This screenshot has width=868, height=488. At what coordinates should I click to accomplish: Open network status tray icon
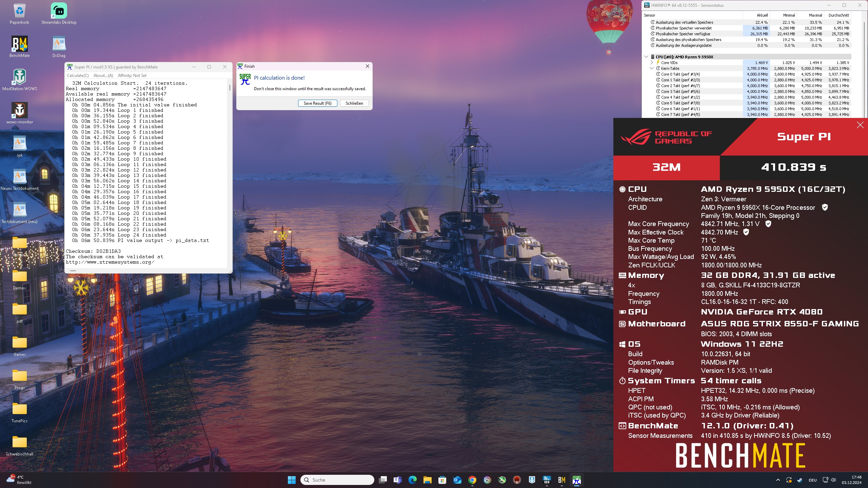click(825, 480)
